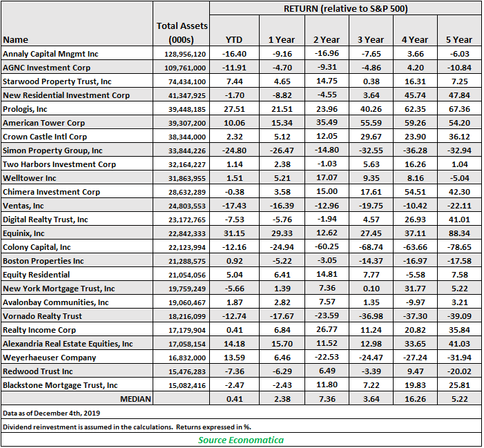The width and height of the screenshot is (484, 448).
Task: Select Equinix YTD value '31.15'
Action: coord(234,233)
